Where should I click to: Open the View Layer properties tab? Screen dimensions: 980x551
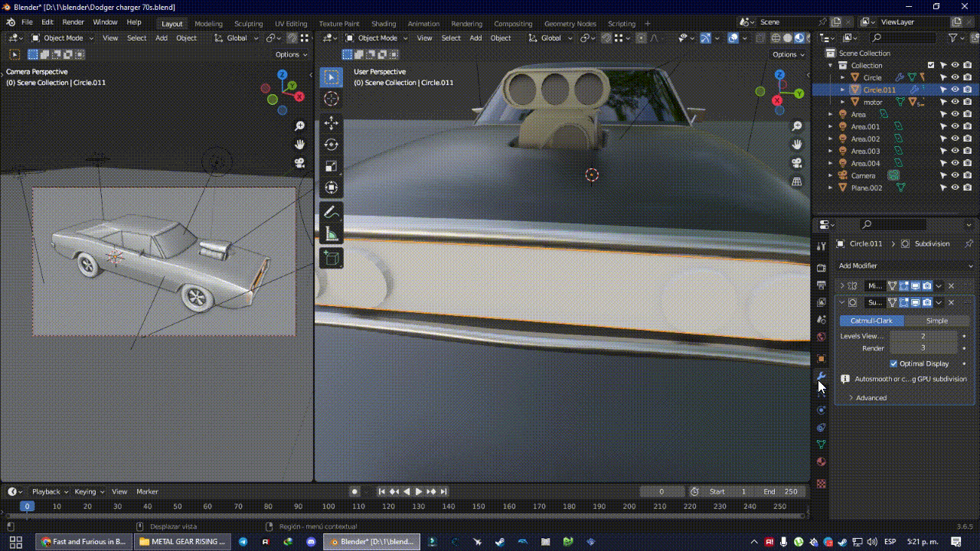pos(821,302)
